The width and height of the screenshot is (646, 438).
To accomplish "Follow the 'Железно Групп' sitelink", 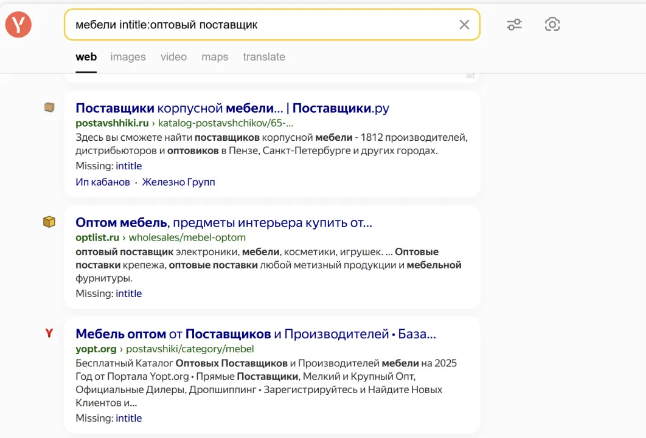I will (178, 182).
